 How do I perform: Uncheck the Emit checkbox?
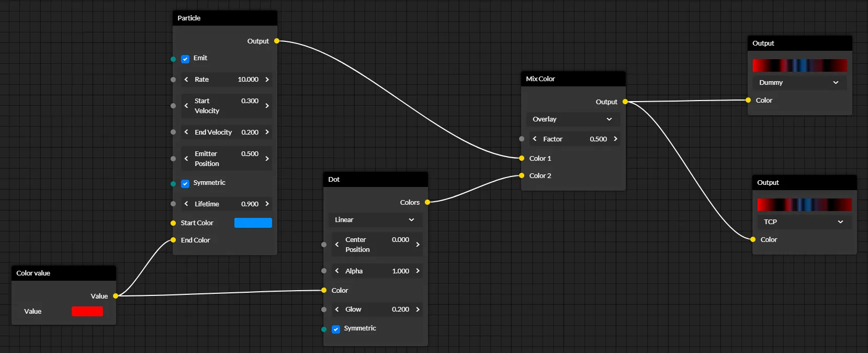tap(185, 59)
